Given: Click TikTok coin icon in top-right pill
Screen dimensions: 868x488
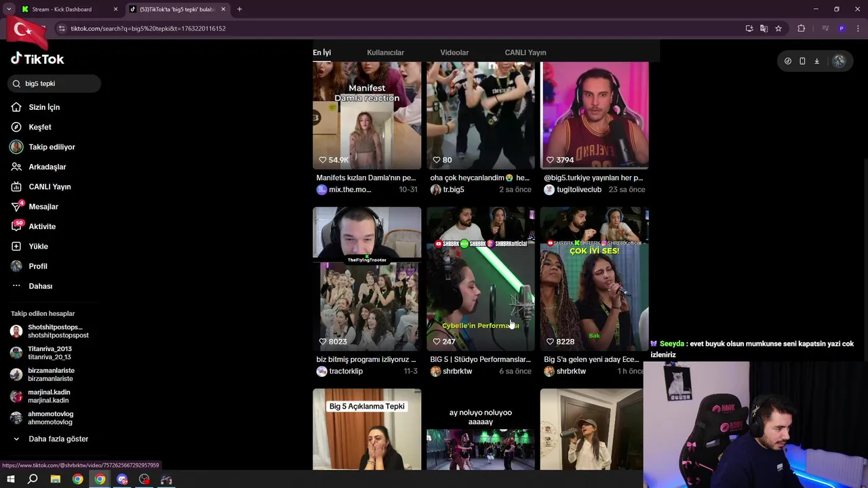Looking at the screenshot, I should click(787, 61).
